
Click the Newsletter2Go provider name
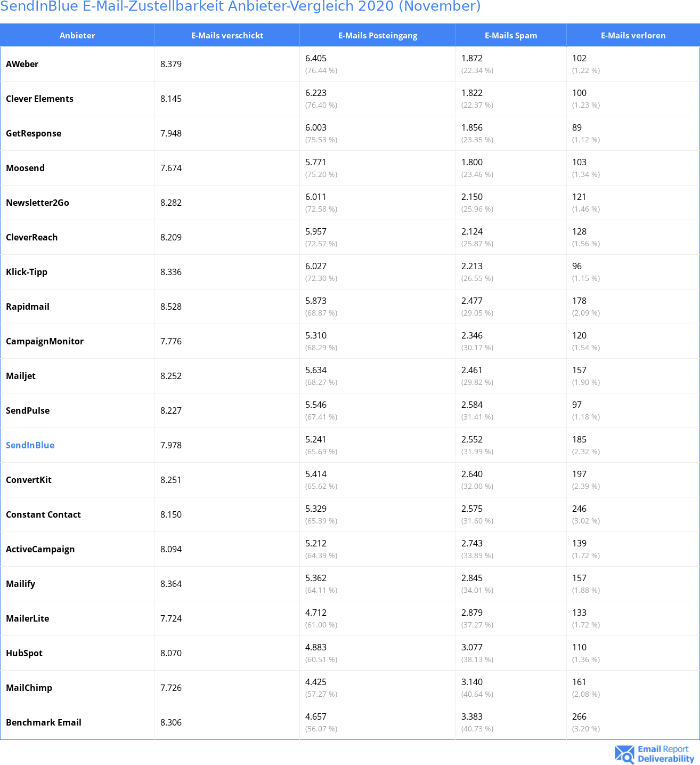37,203
